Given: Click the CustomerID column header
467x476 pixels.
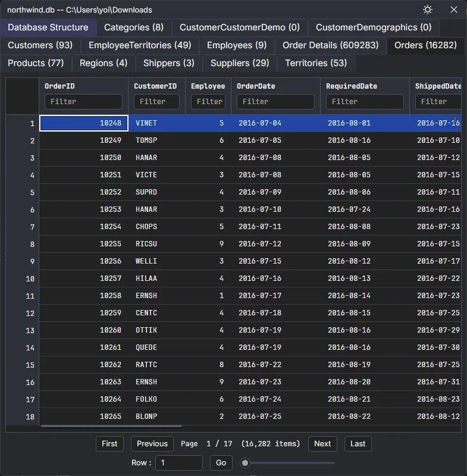Looking at the screenshot, I should pyautogui.click(x=155, y=86).
